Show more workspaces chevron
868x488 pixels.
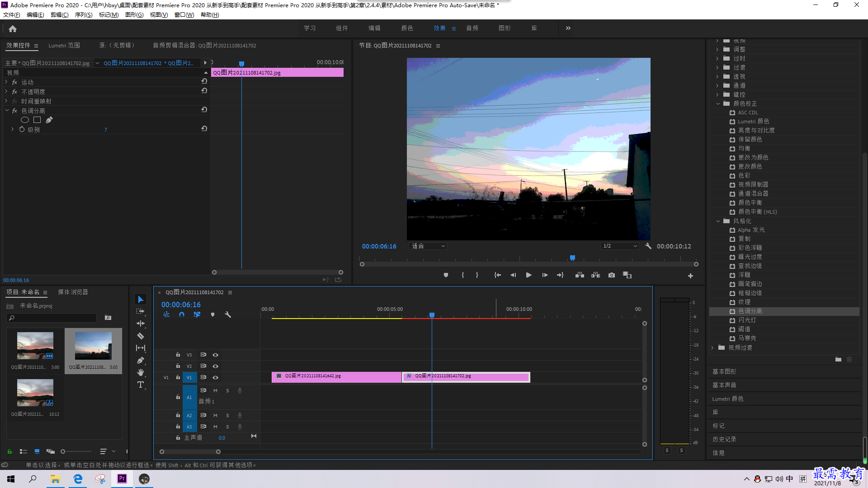[x=568, y=28]
